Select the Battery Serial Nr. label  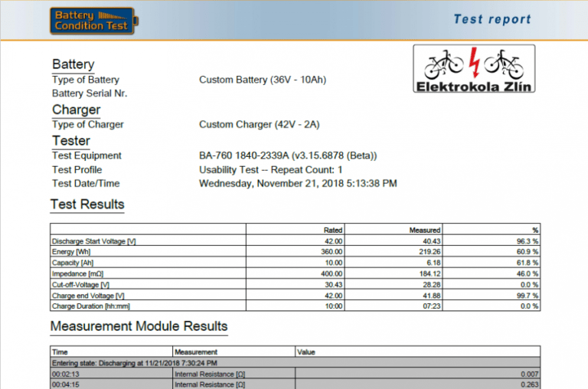click(90, 93)
